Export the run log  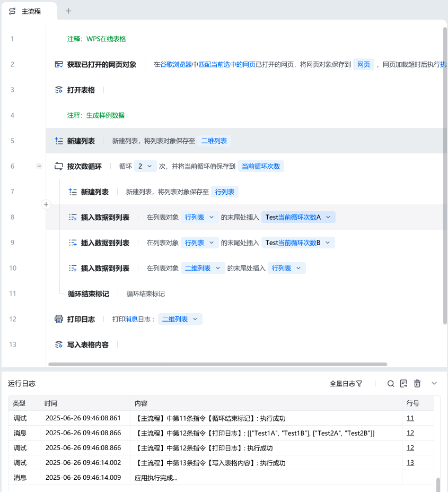pos(404,383)
